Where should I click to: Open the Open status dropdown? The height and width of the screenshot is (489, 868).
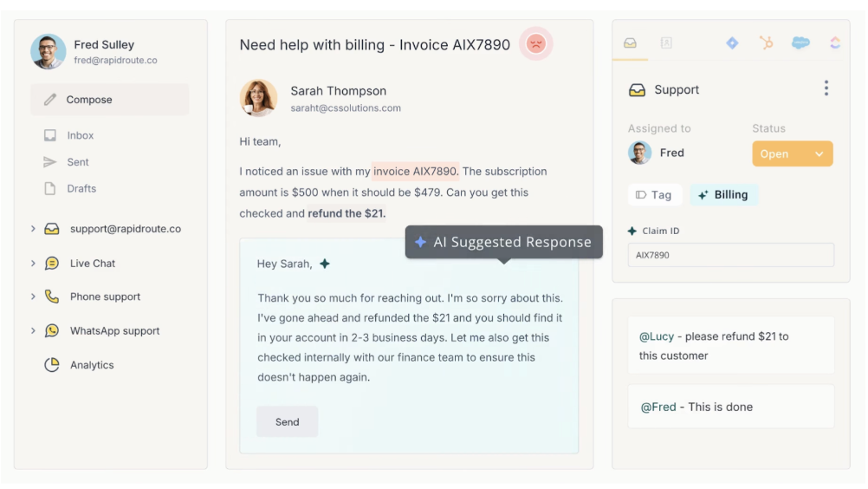[x=792, y=154]
